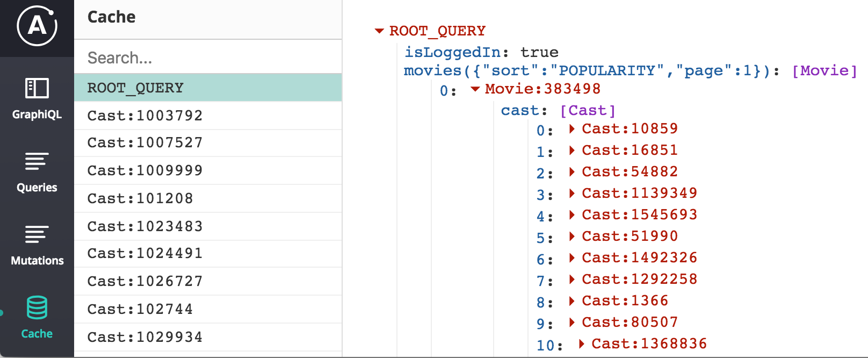Viewport: 868px width, 358px height.
Task: Select Cast:1029934 in the cache list
Action: point(208,337)
